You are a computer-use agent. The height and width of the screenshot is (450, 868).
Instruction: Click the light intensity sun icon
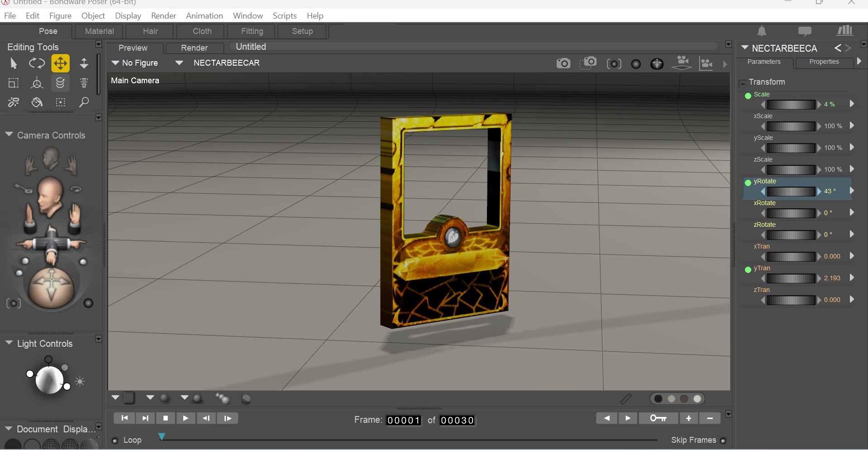click(x=80, y=382)
